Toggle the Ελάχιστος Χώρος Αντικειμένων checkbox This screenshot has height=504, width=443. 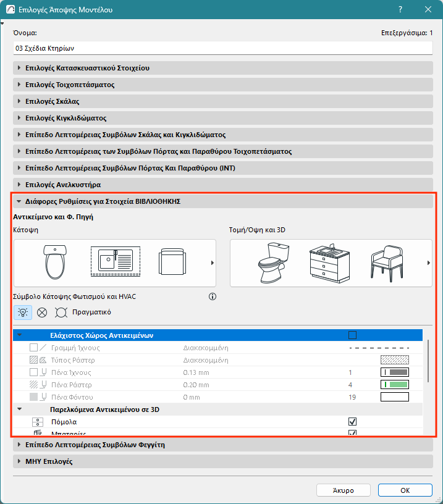coord(352,335)
